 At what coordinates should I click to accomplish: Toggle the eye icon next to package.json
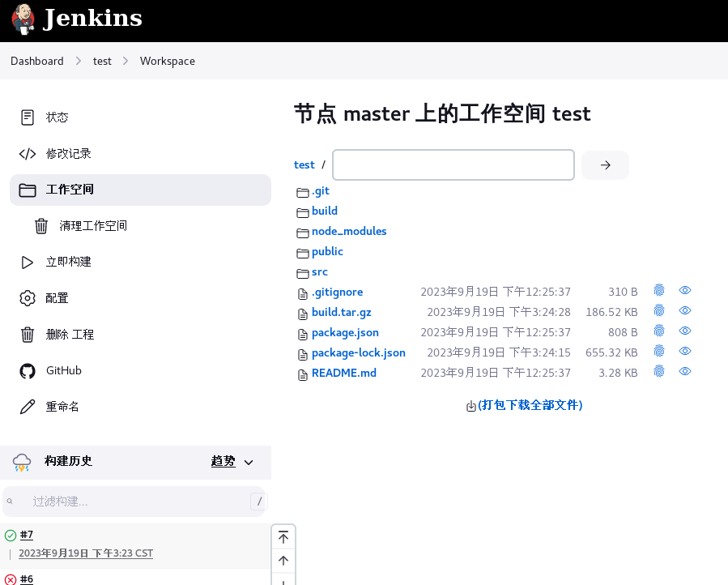pyautogui.click(x=684, y=330)
